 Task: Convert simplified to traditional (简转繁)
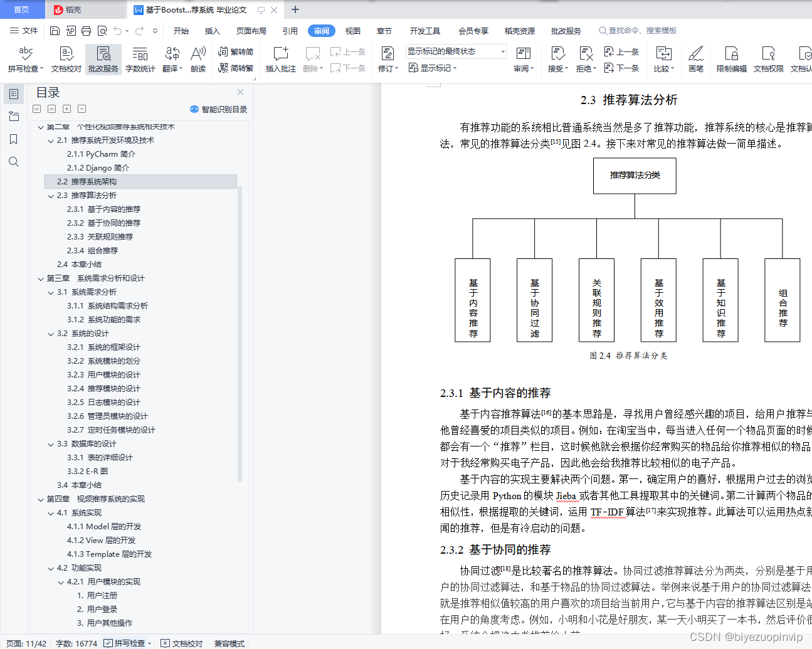236,68
